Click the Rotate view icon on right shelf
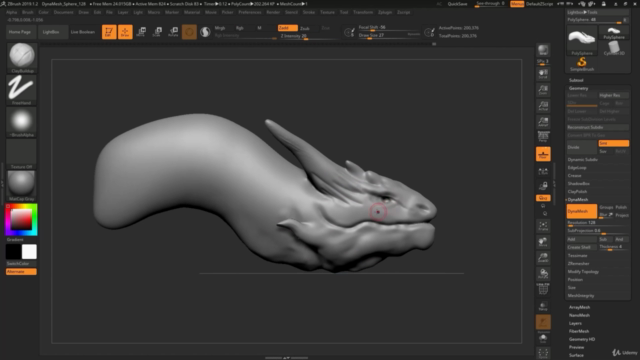This screenshot has height=360, width=640. [x=543, y=273]
